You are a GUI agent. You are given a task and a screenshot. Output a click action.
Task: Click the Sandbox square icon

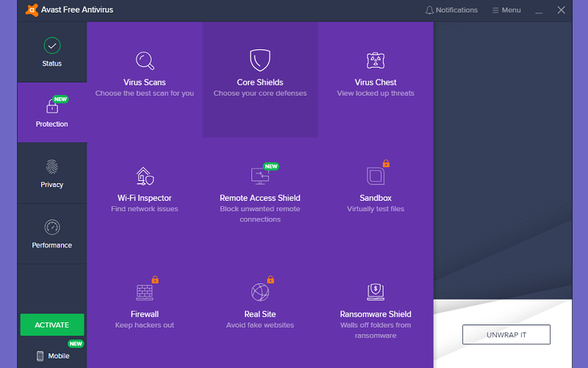click(376, 176)
